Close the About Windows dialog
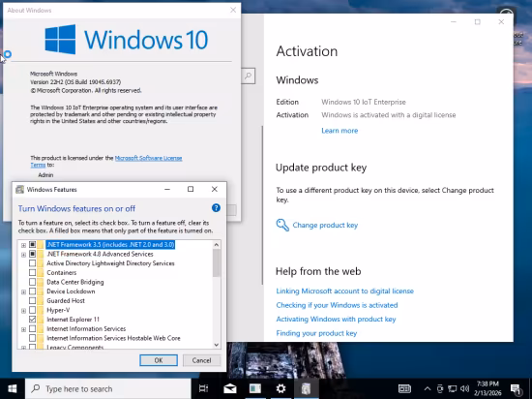This screenshot has width=532, height=399. click(233, 10)
